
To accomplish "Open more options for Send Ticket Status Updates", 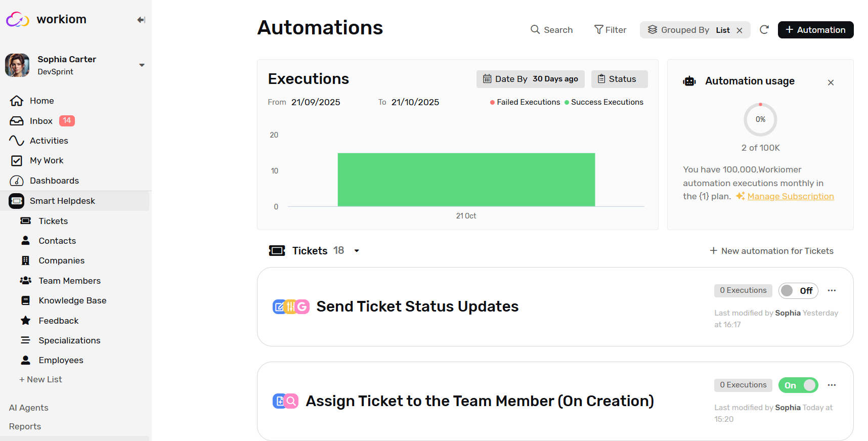I will (x=832, y=291).
